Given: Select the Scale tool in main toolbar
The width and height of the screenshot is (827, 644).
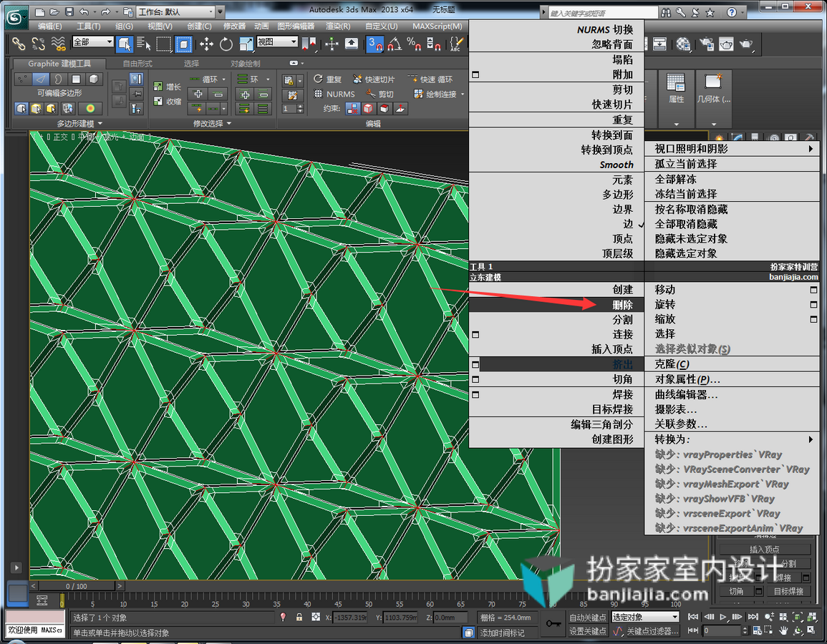Looking at the screenshot, I should 246,44.
